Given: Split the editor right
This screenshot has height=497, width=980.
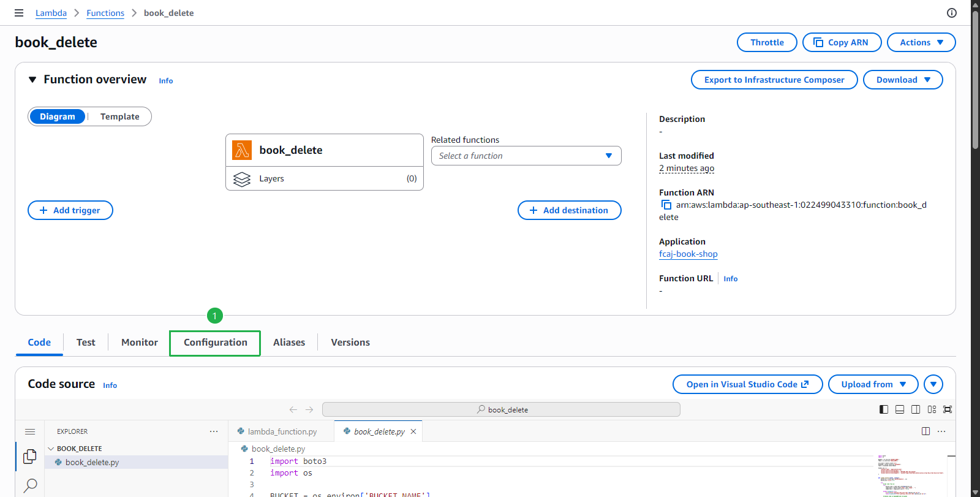Looking at the screenshot, I should pyautogui.click(x=926, y=431).
